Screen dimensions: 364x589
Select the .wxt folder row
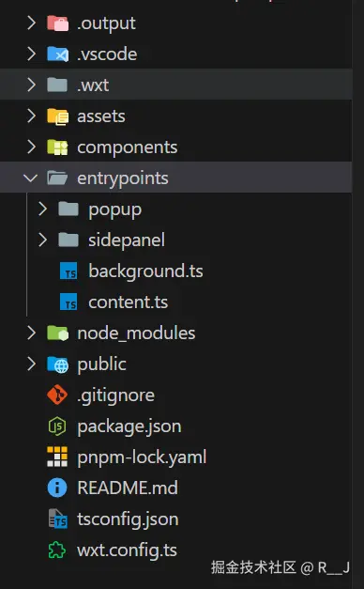tap(175, 85)
